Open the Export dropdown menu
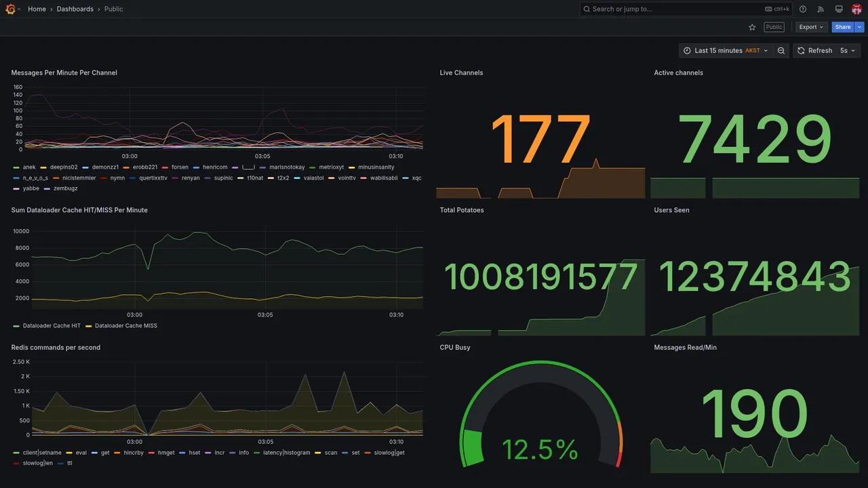Image resolution: width=868 pixels, height=488 pixels. pyautogui.click(x=811, y=27)
